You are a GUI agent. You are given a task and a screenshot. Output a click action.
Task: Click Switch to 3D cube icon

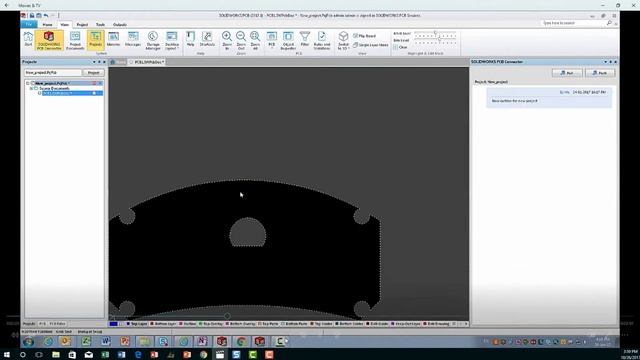tap(343, 40)
